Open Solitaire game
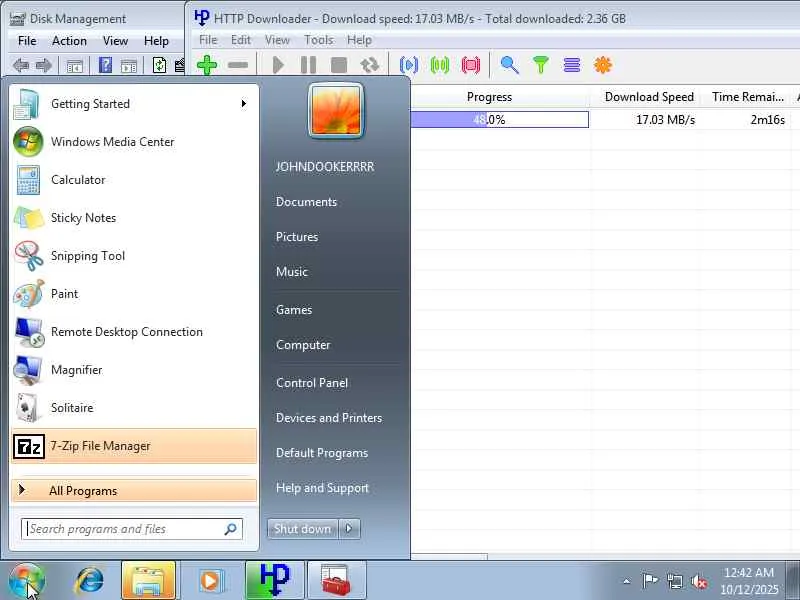800x600 pixels. click(x=134, y=408)
